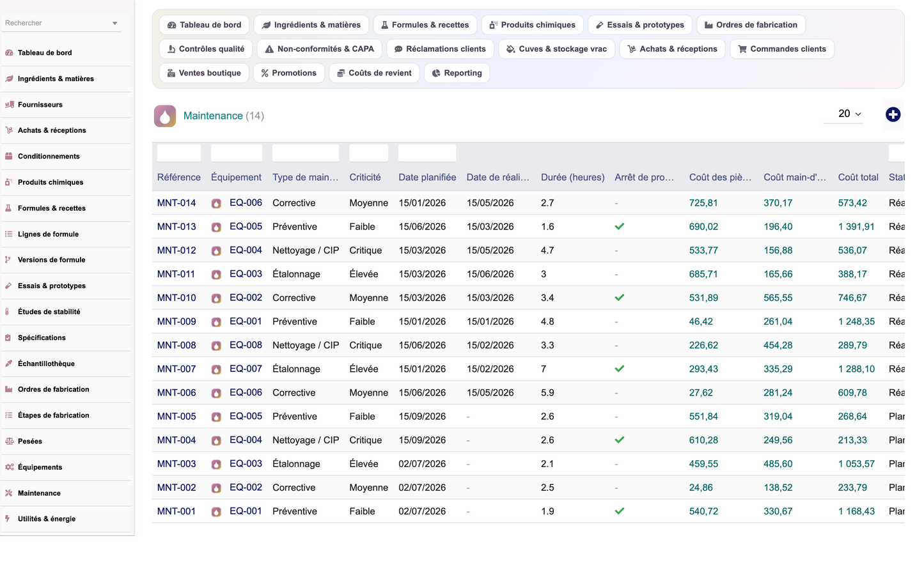
Task: Click the Pesées scale icon
Action: (x=9, y=441)
